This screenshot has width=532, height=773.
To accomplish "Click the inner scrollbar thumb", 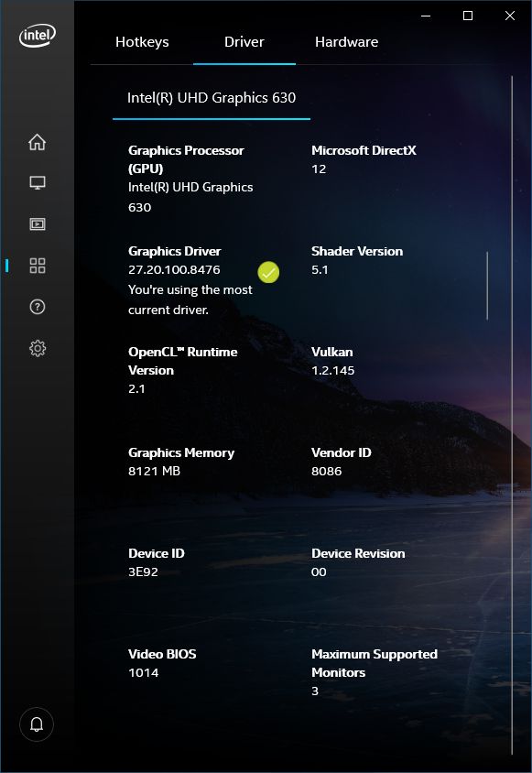I will 487,286.
